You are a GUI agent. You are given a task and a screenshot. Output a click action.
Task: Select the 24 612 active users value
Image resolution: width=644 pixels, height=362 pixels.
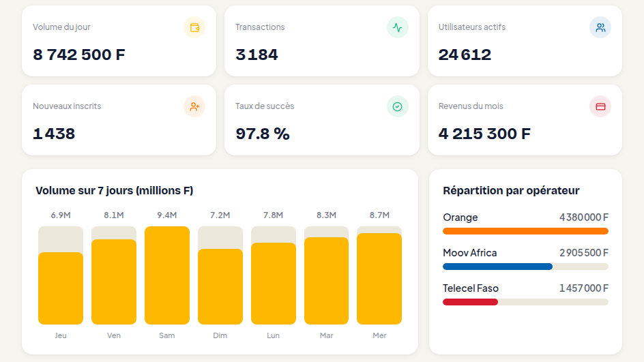(x=465, y=55)
